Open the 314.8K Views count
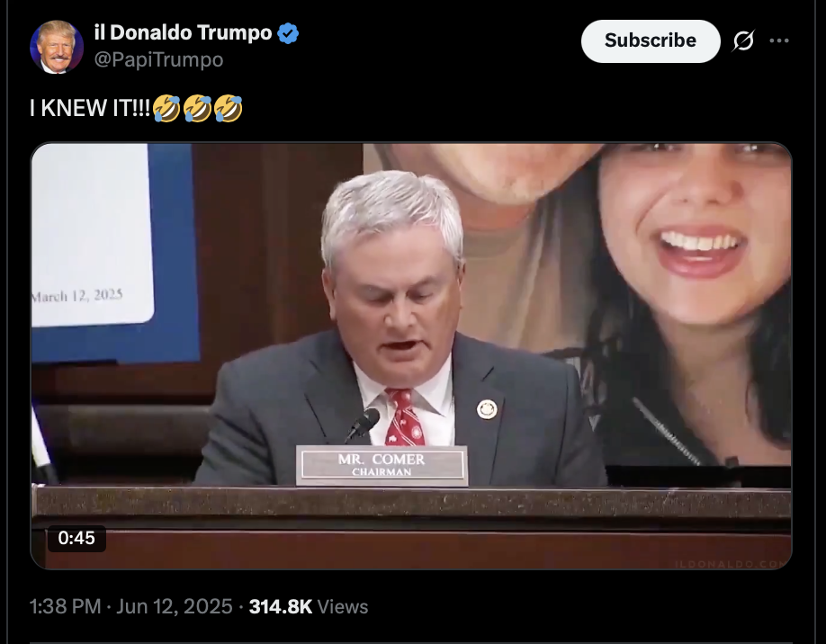This screenshot has width=826, height=644. (308, 606)
